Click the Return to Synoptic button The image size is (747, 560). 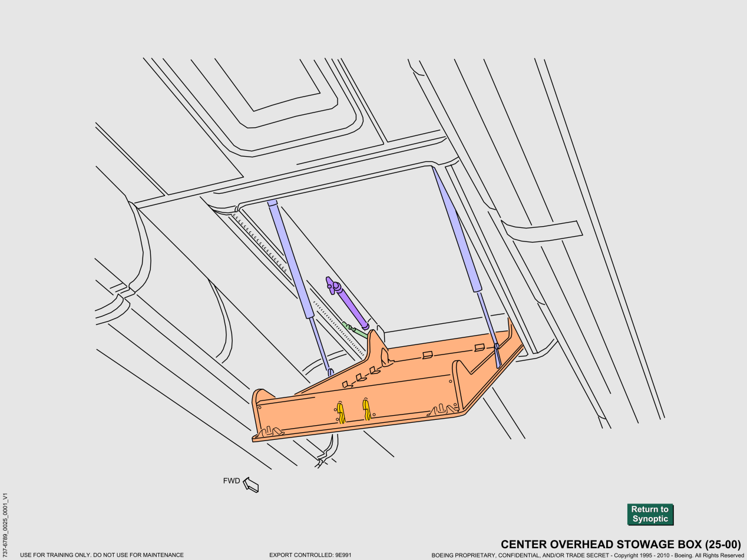[x=650, y=514]
